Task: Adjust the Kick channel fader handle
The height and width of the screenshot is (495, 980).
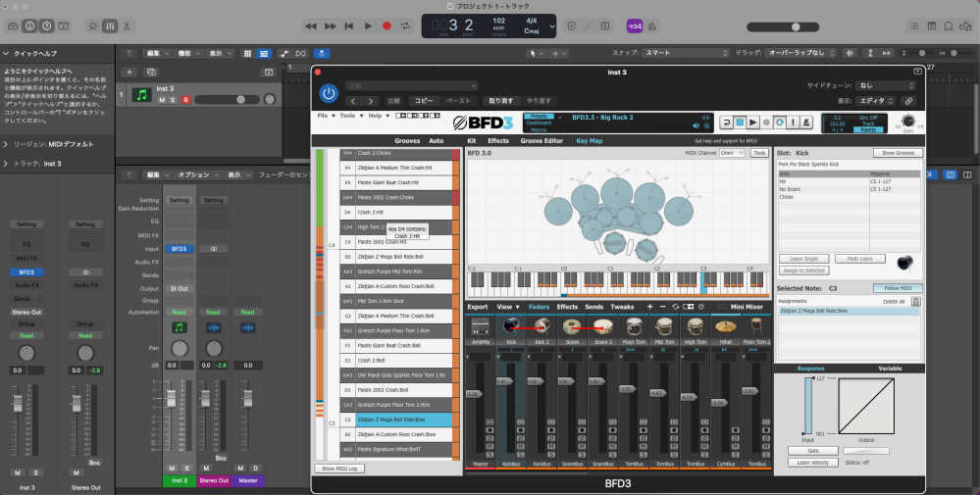Action: click(x=505, y=380)
